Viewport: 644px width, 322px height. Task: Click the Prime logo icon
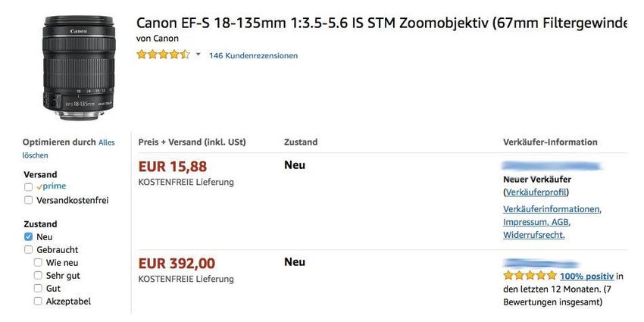tap(52, 186)
